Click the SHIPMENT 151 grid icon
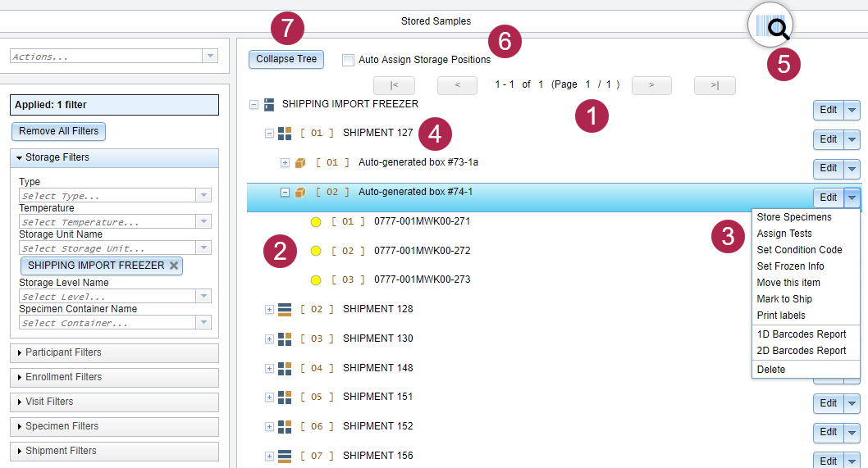The image size is (868, 468). [x=285, y=398]
